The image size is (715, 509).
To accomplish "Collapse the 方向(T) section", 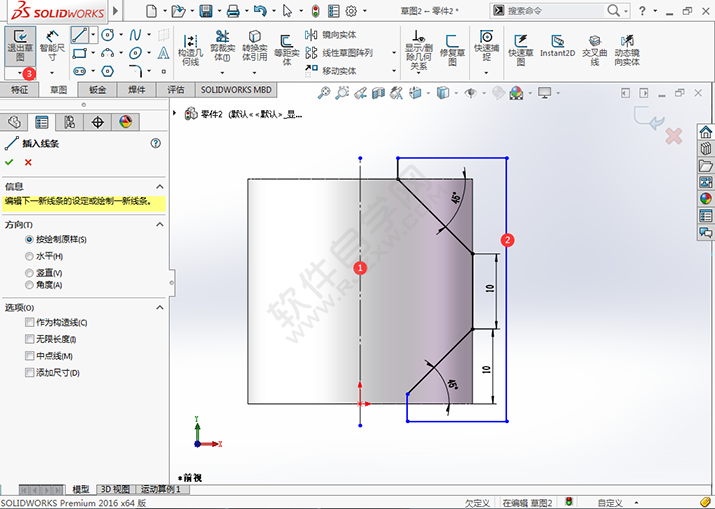I will pyautogui.click(x=160, y=224).
